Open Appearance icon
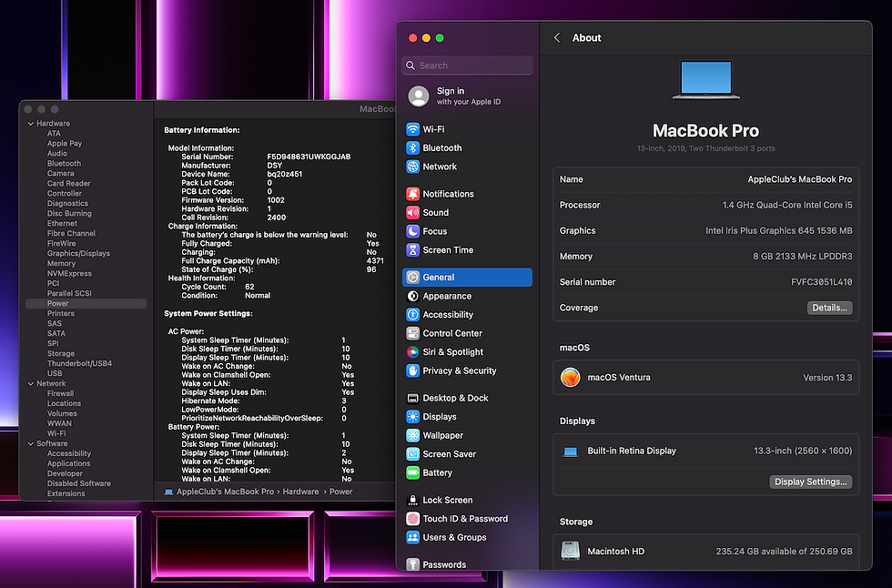This screenshot has width=892, height=588. 412,296
